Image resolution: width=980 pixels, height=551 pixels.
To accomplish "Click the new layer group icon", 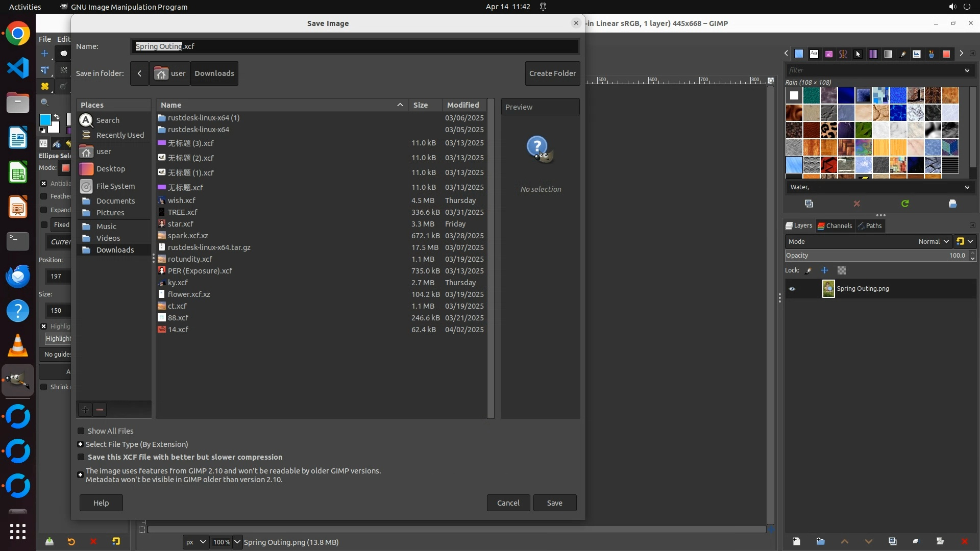I will [820, 541].
